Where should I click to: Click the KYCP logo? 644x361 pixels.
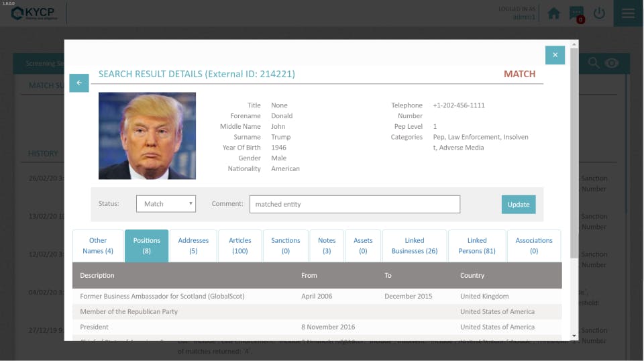click(x=34, y=13)
